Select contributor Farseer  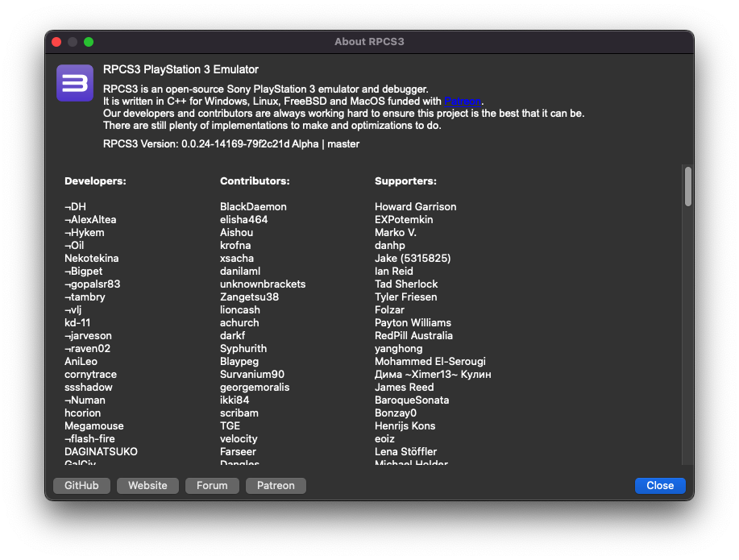(238, 451)
